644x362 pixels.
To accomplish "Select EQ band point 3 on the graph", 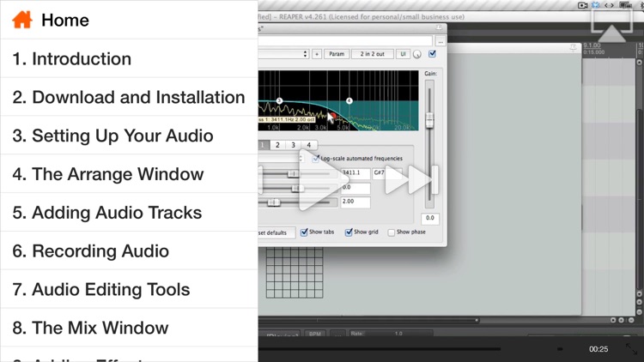I will (279, 100).
